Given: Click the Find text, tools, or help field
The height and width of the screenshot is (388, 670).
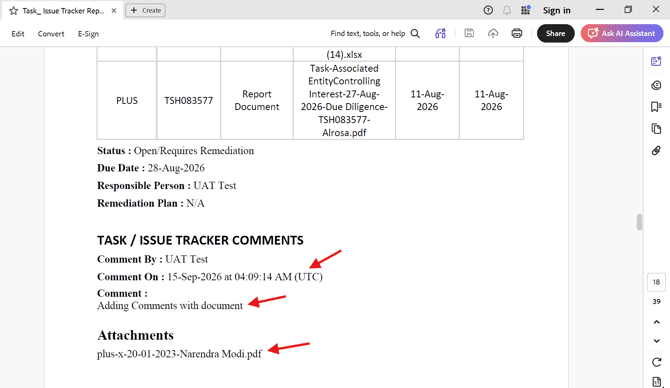Looking at the screenshot, I should point(367,33).
